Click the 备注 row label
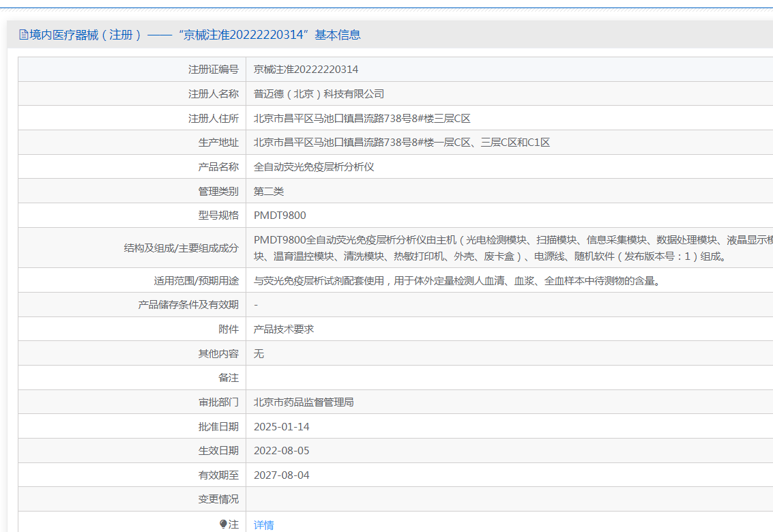 [x=229, y=378]
